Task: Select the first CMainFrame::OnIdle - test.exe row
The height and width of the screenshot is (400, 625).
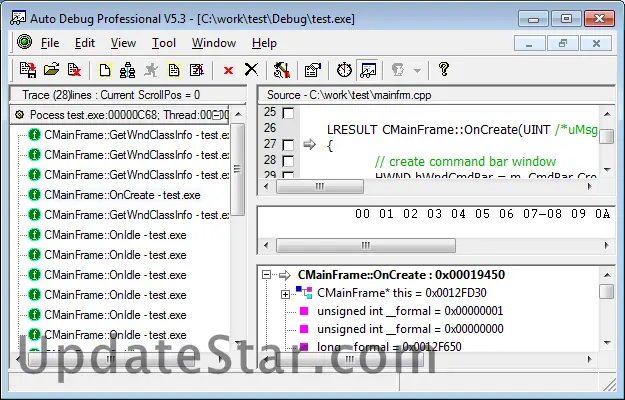Action: click(115, 235)
